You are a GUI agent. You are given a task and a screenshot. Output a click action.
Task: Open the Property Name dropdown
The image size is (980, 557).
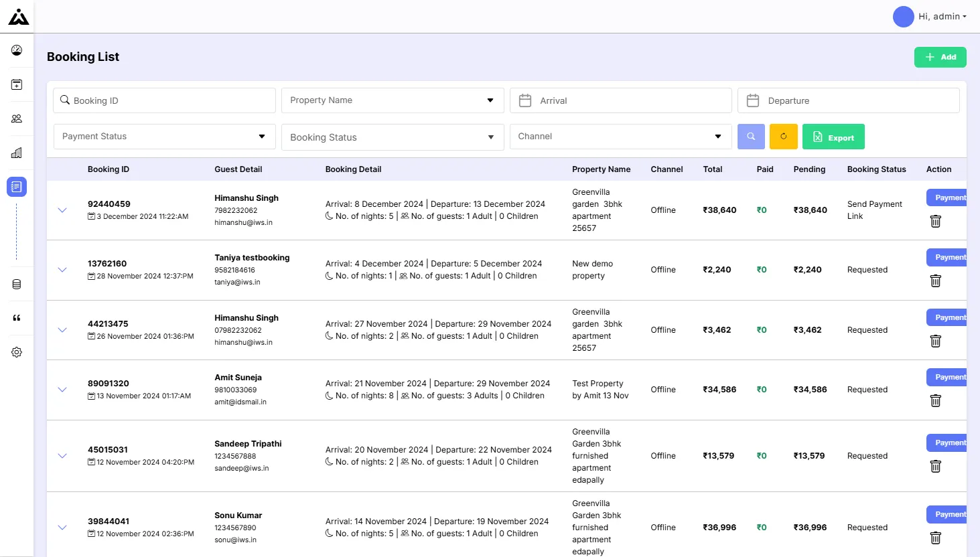[x=393, y=100]
